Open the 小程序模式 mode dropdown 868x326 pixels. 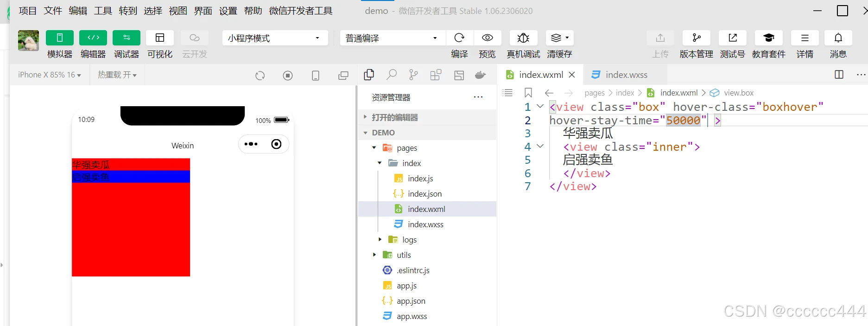click(275, 38)
